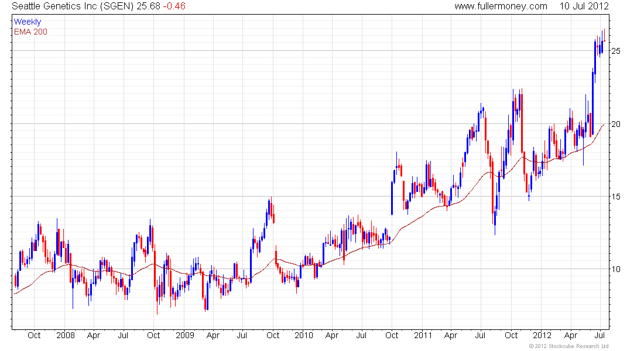Click the 'Seattle Genetics Inc (SGEN)' title text
Viewport: 644px width, 351px height.
click(73, 6)
